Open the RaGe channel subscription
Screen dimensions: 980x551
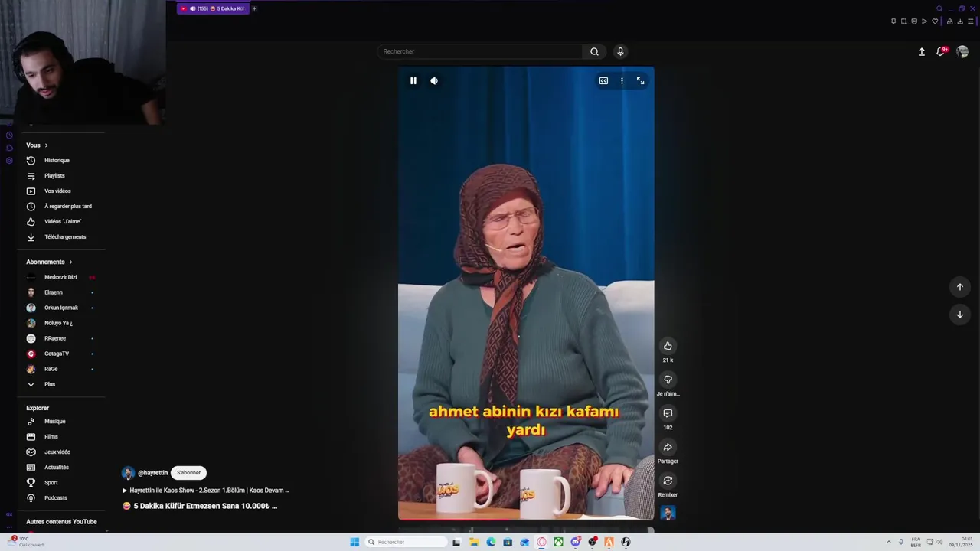(x=51, y=369)
